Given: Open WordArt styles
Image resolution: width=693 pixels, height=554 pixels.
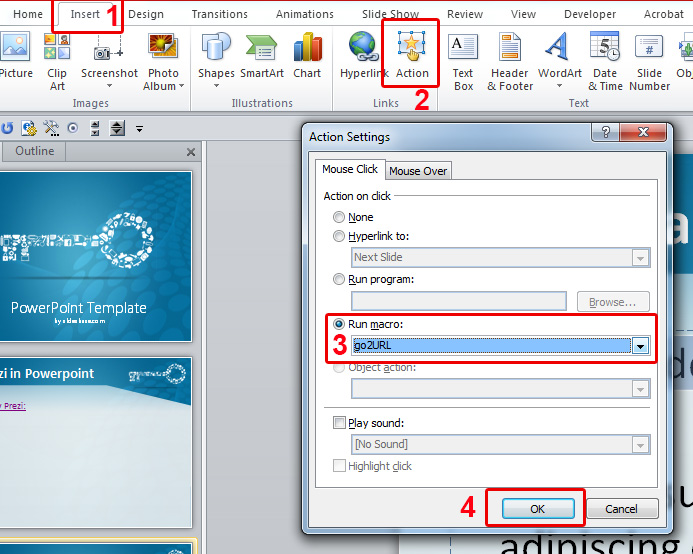Looking at the screenshot, I should coord(559,58).
